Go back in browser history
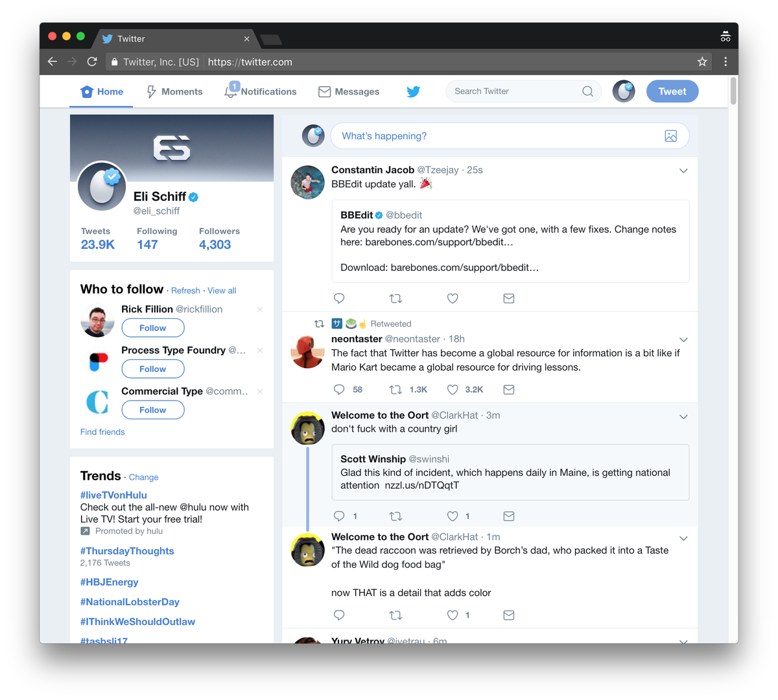778x700 pixels. coord(53,62)
